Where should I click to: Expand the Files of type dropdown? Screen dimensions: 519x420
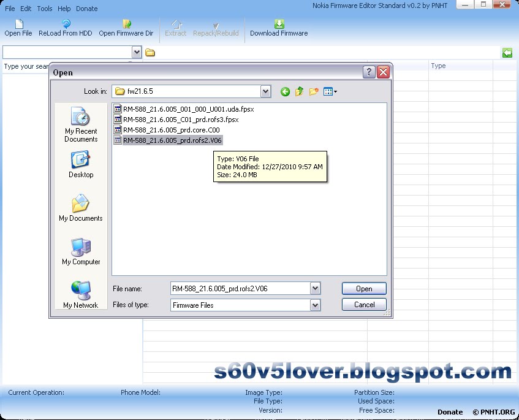315,305
